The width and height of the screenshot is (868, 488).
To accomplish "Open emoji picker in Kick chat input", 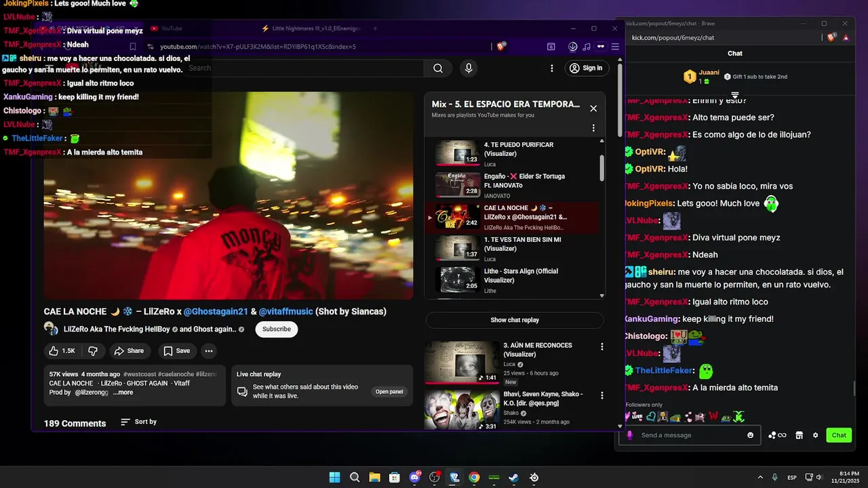I will pyautogui.click(x=750, y=435).
